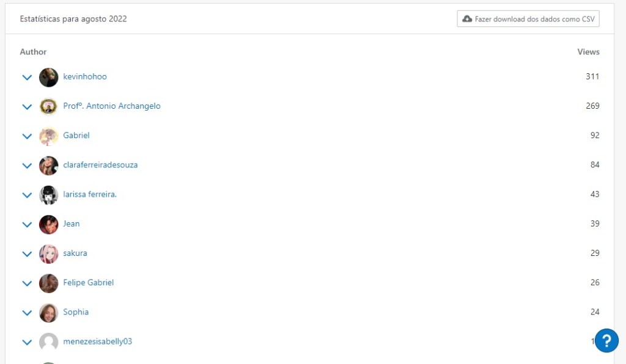Screen dimensions: 626x364
Task: Expand the Felipe Gabriel row chevron
Action: [x=27, y=283]
